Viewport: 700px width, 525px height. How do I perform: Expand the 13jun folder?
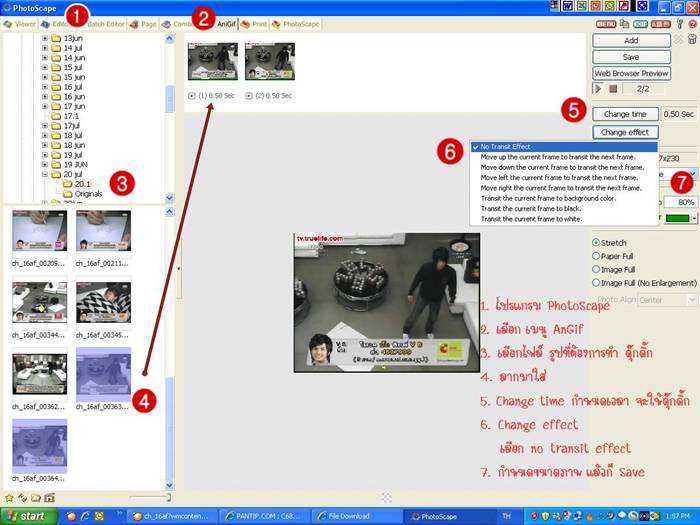(x=45, y=38)
